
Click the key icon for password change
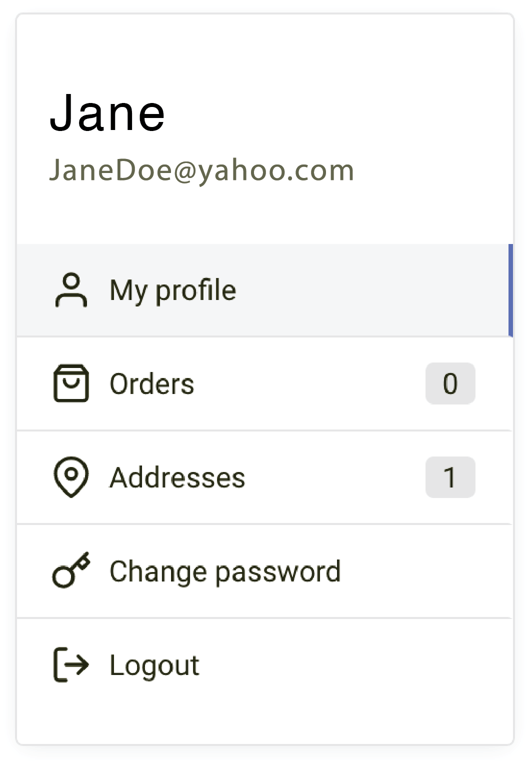click(x=71, y=570)
